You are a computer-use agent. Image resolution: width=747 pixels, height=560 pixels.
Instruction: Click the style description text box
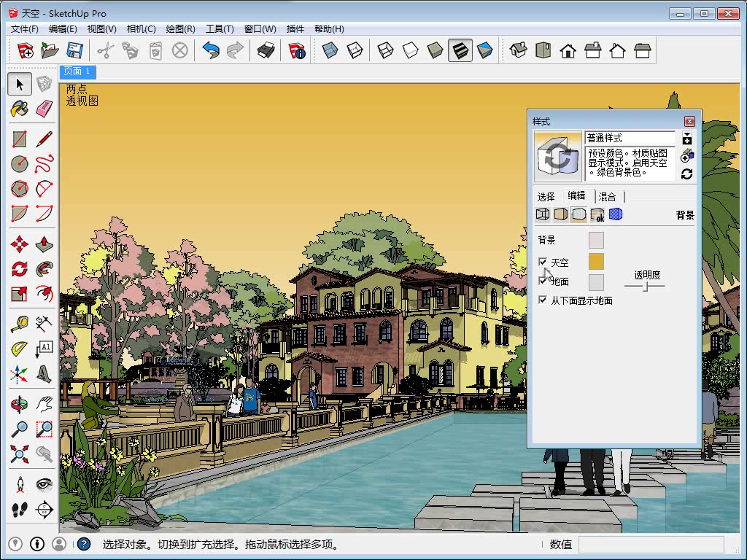[630, 163]
